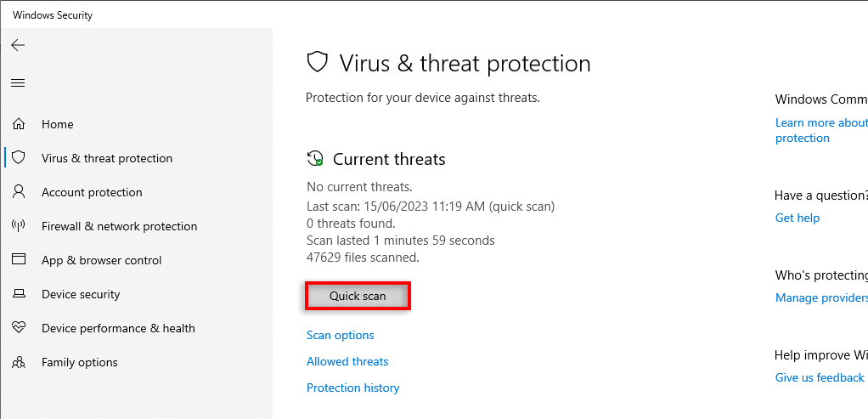Viewport: 868px width, 419px height.
Task: Open Protection history
Action: tap(352, 388)
